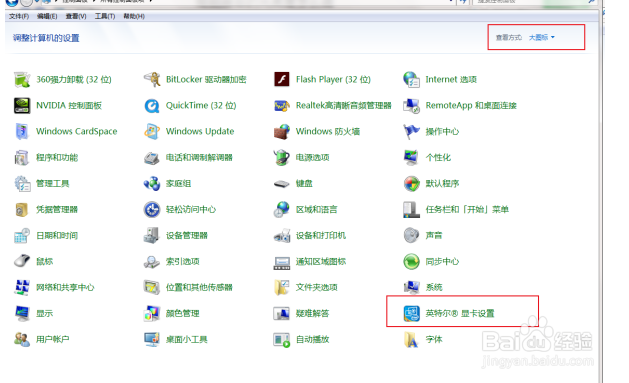Open the Flash Player (32 位) icon
Viewport: 629px width, 383px height.
tap(282, 79)
